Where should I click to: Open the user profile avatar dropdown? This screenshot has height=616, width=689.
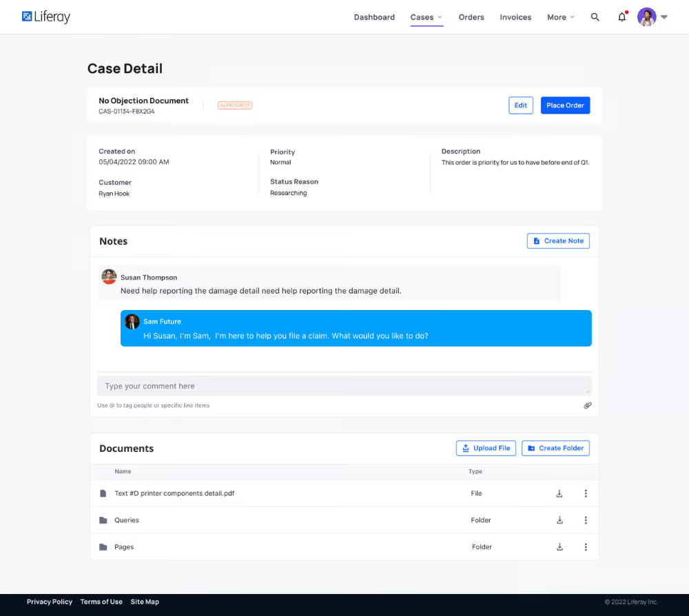point(652,17)
